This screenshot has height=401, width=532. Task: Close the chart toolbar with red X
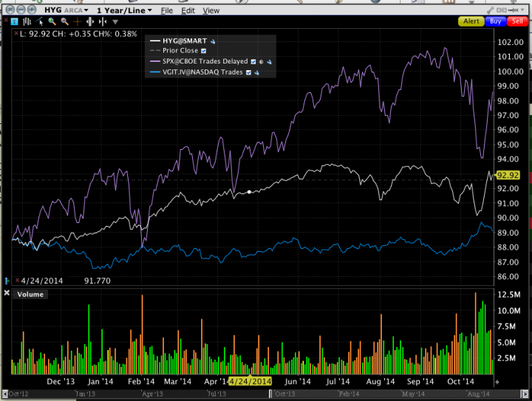click(6, 21)
